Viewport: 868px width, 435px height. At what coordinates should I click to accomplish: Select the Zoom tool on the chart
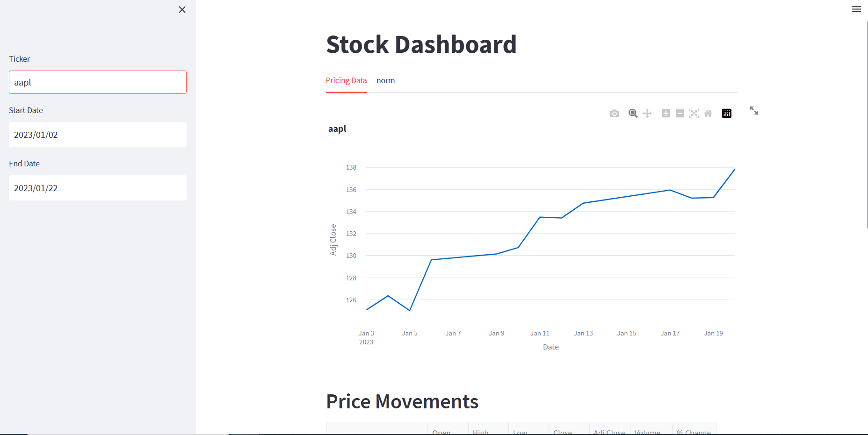pyautogui.click(x=633, y=113)
